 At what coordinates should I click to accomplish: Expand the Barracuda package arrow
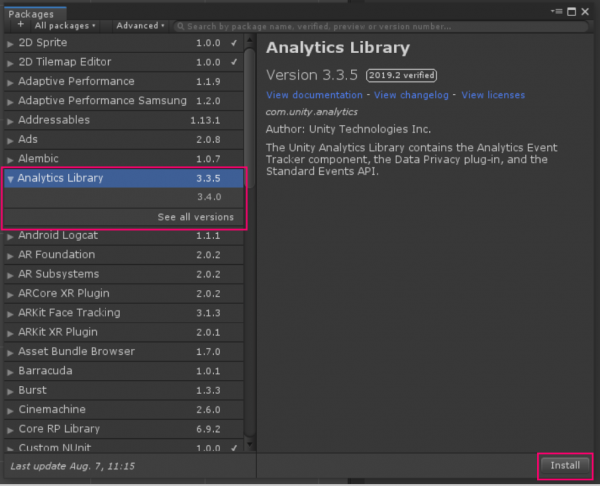point(10,372)
